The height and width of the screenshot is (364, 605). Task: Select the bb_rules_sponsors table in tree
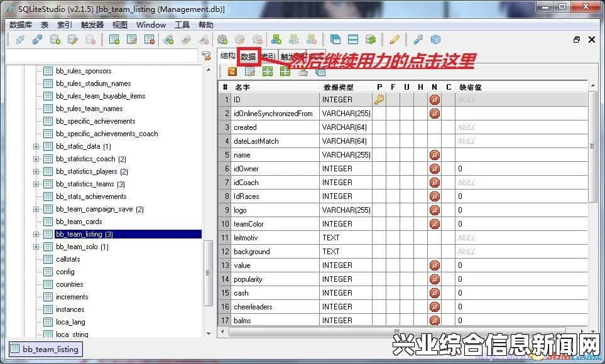[x=84, y=71]
